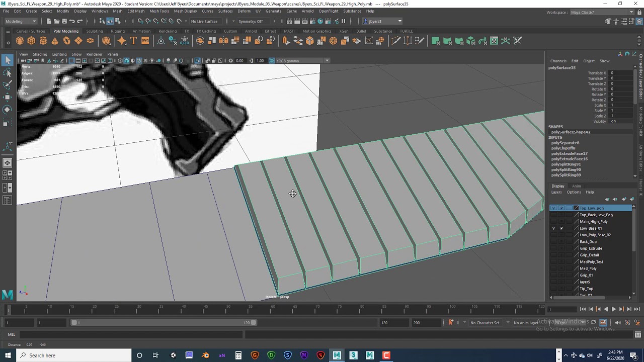Open the No Anim Layer dropdown
The image size is (644, 362).
(526, 323)
